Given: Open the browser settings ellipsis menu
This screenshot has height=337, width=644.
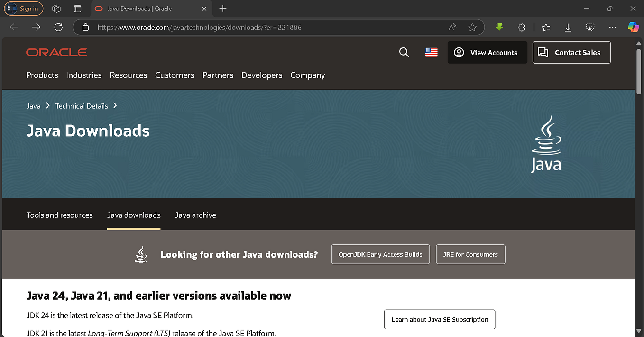Looking at the screenshot, I should coord(612,27).
